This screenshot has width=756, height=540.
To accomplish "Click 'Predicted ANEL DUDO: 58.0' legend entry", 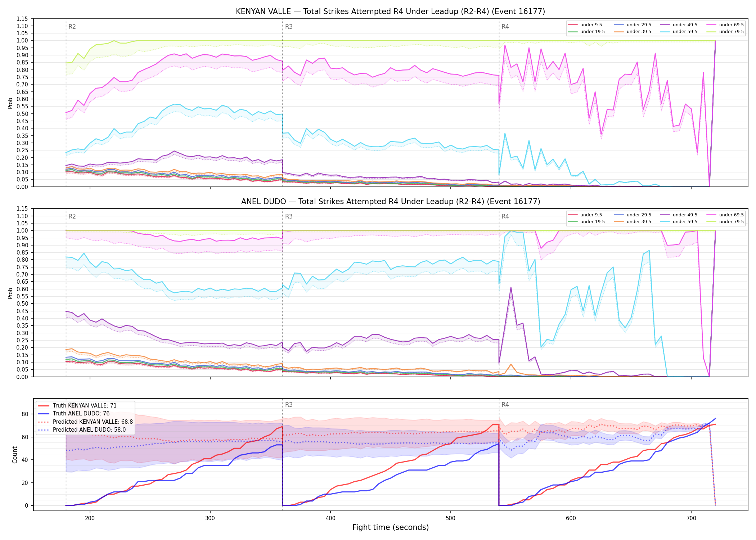I will coord(82,430).
